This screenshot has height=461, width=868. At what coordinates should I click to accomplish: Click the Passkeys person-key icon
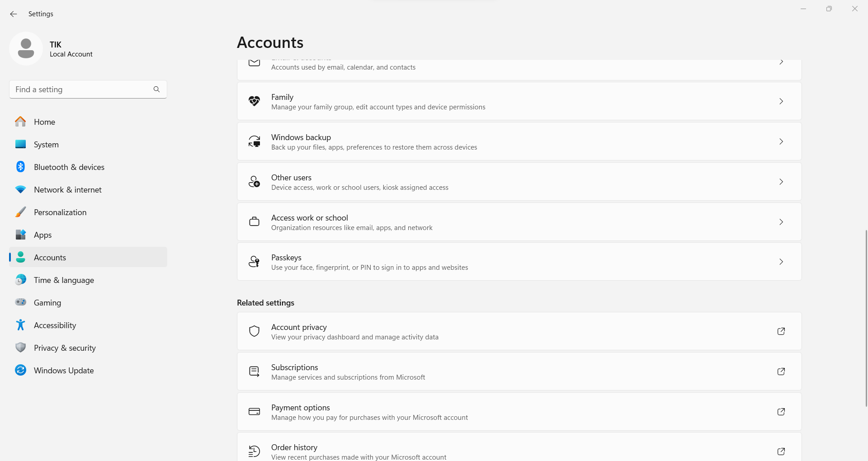pyautogui.click(x=255, y=262)
